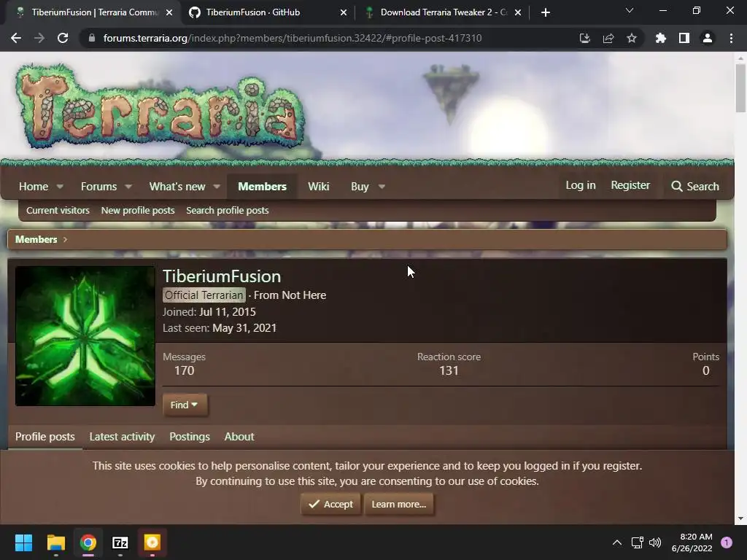This screenshot has width=747, height=560.
Task: Close the TiberiumFusion Terraria Community tab
Action: (169, 12)
